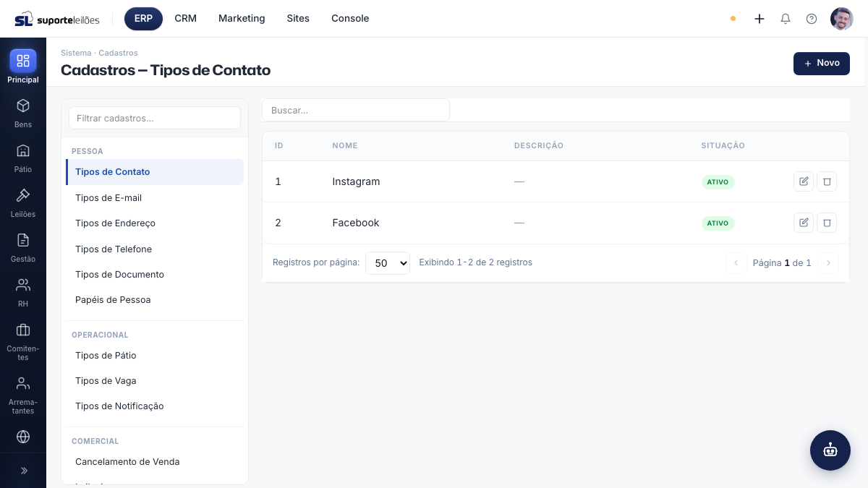Click the Filtrar cadastros input field

coord(155,118)
